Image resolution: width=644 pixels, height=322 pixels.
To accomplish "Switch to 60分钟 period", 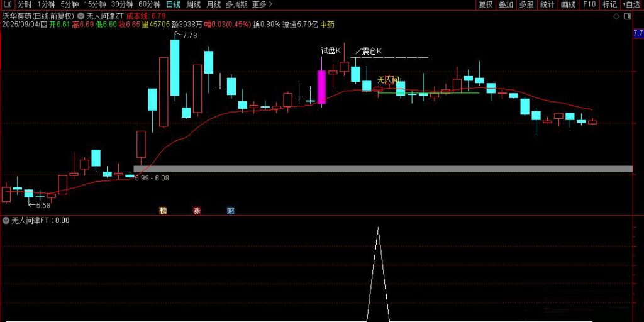I will coord(149,4).
